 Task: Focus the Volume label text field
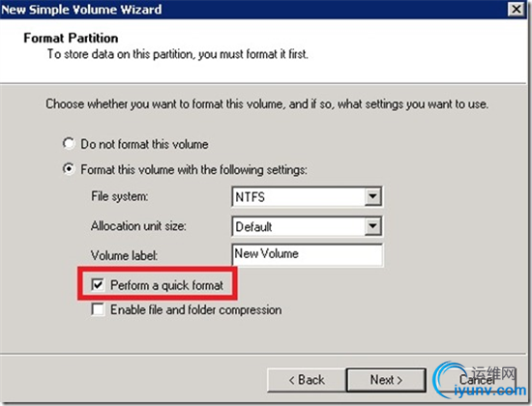click(x=308, y=254)
